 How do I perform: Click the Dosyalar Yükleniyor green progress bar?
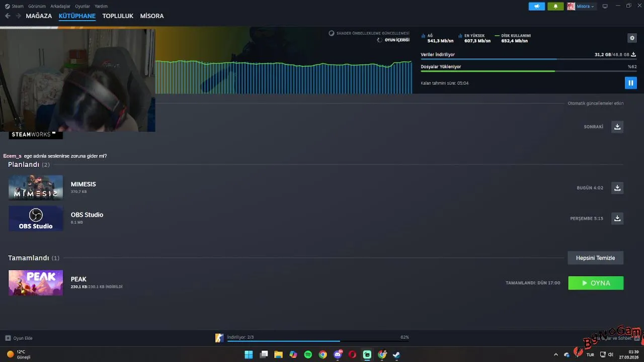[528, 71]
